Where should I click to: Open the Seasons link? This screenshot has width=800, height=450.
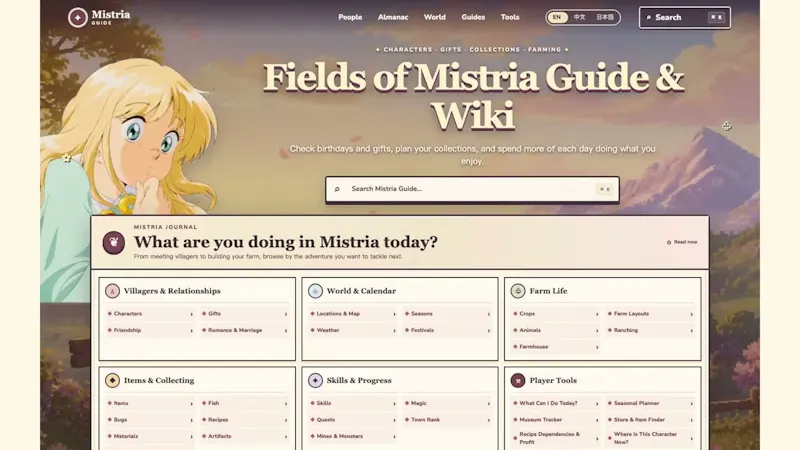447,314
